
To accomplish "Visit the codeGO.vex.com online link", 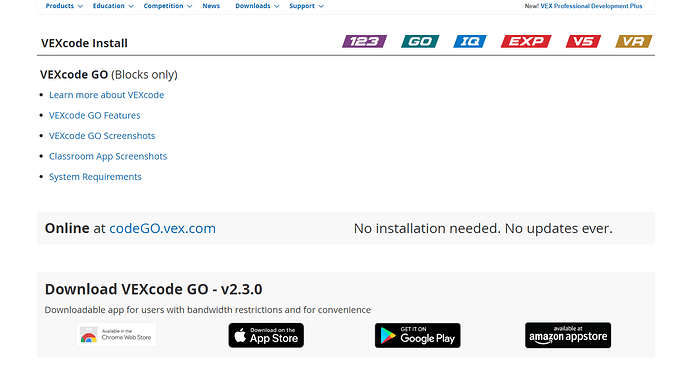I will [x=162, y=228].
